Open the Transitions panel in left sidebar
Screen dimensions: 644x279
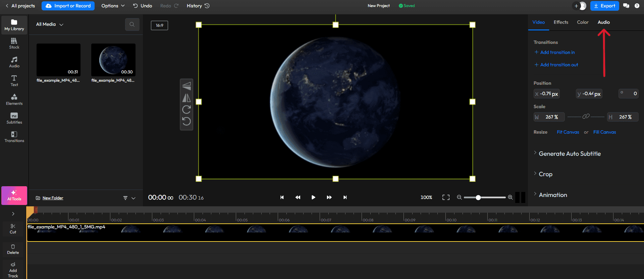coord(14,137)
